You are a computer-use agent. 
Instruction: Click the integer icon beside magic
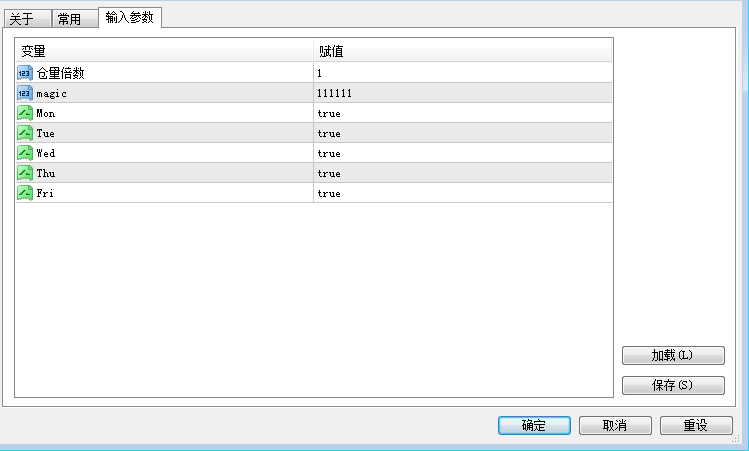[x=25, y=93]
